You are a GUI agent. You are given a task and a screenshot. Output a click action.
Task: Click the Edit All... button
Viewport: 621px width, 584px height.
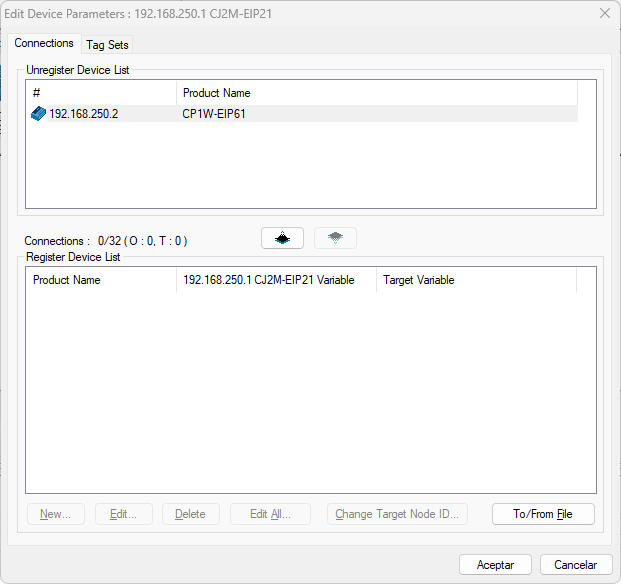[270, 514]
